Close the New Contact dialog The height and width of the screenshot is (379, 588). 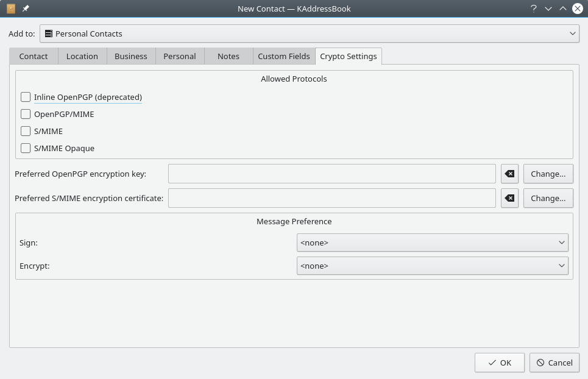(577, 9)
